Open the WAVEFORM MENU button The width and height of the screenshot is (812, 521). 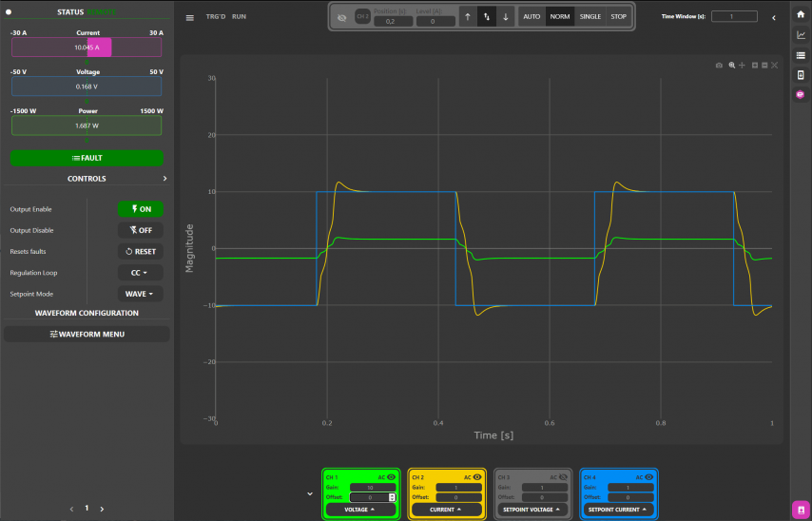[x=87, y=334]
